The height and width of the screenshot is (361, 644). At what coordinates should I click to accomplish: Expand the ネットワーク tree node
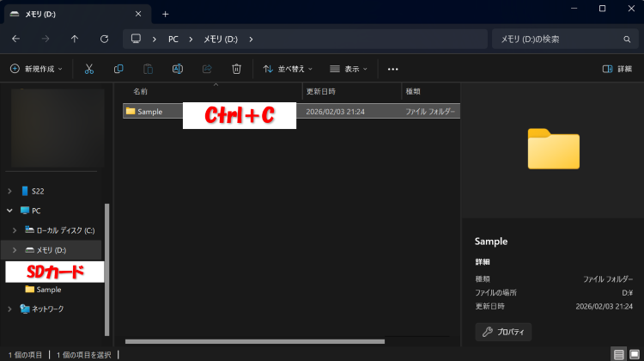[x=9, y=309]
